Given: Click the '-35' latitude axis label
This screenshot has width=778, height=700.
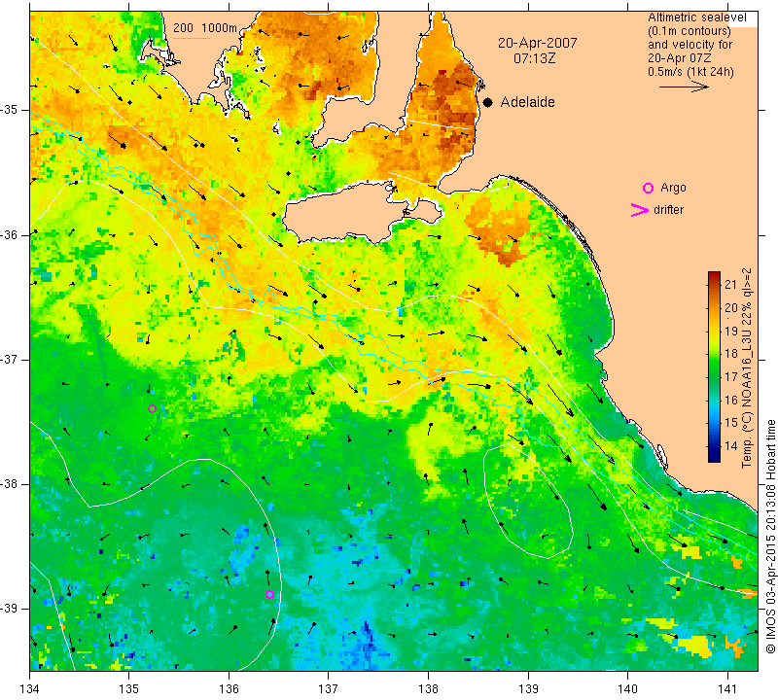Looking at the screenshot, I should pos(9,110).
